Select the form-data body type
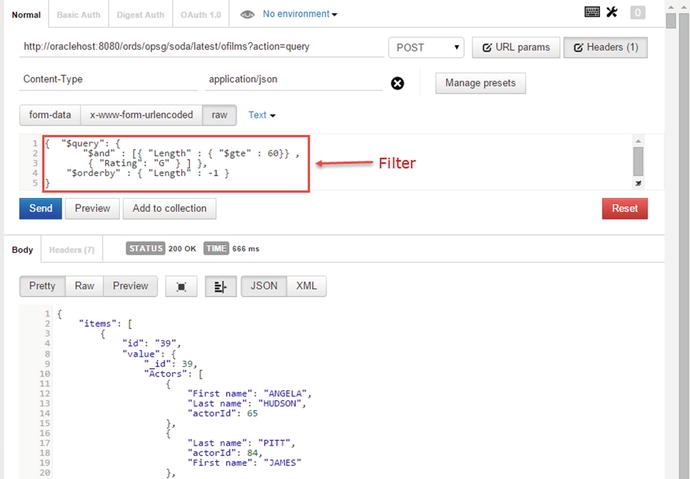The image size is (690, 479). [50, 115]
